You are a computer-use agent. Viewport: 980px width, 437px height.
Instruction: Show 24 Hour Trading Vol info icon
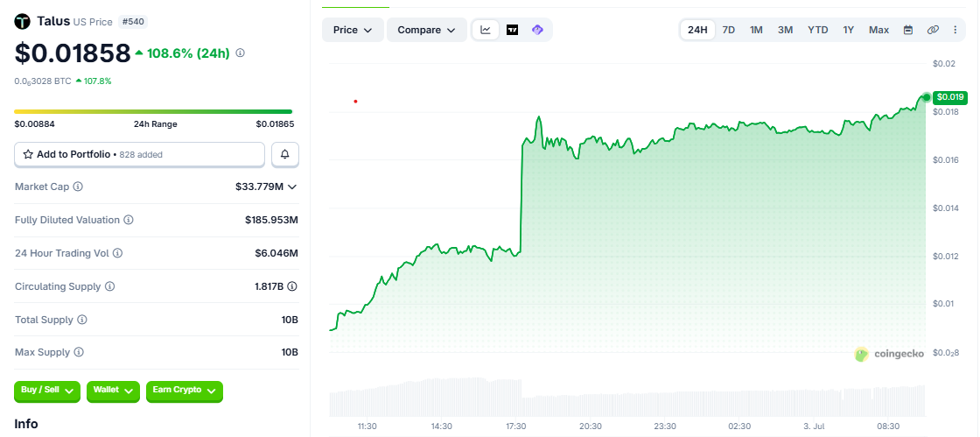tap(117, 253)
